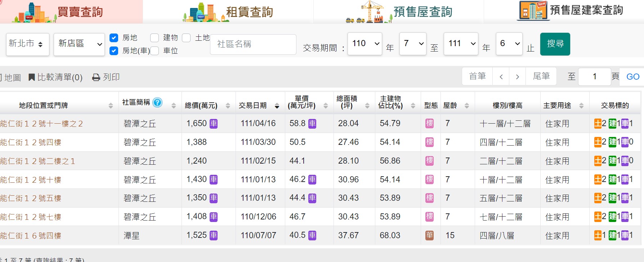This screenshot has height=262, width=644.
Task: Open the start year 110 dropdown
Action: (365, 44)
